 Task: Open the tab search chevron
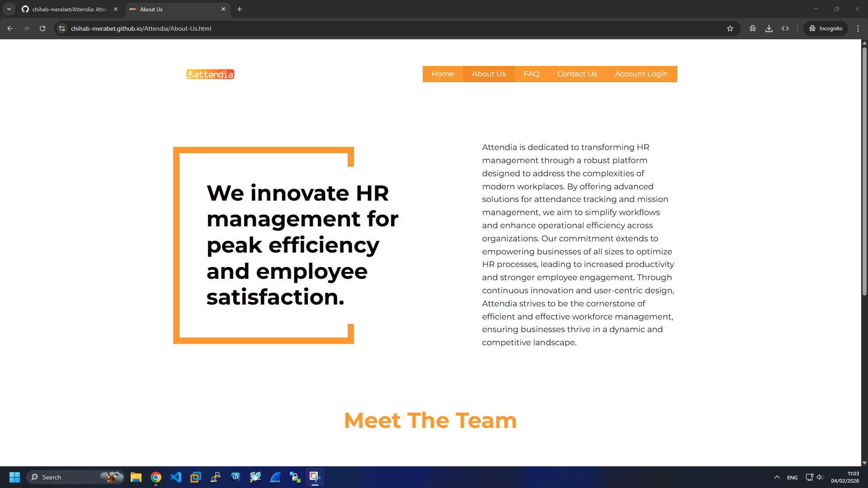9,9
